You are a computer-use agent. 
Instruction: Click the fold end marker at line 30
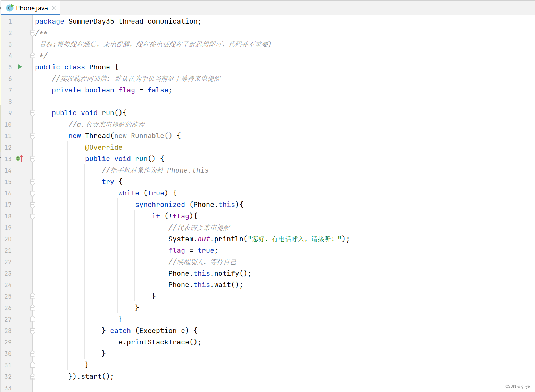[32, 353]
